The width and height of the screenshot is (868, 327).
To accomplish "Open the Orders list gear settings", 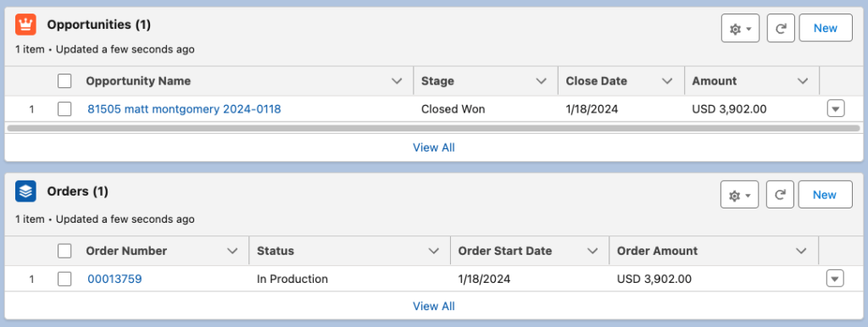I will (x=739, y=195).
